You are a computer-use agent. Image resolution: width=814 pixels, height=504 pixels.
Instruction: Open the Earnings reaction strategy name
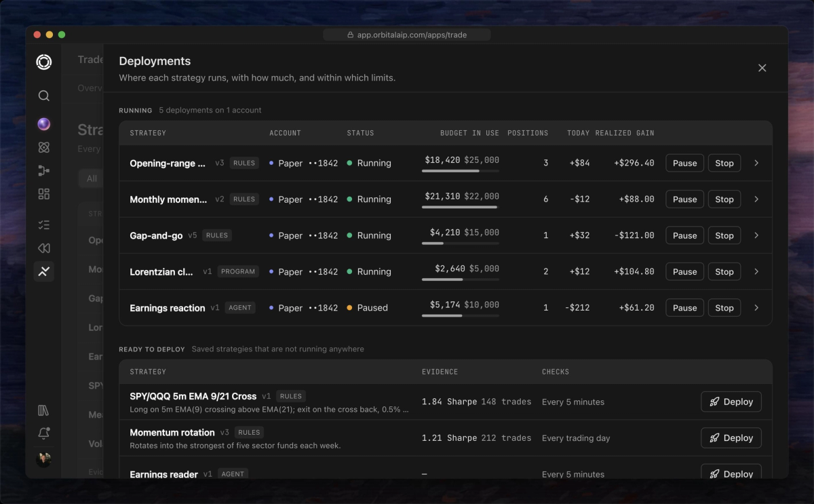point(168,308)
